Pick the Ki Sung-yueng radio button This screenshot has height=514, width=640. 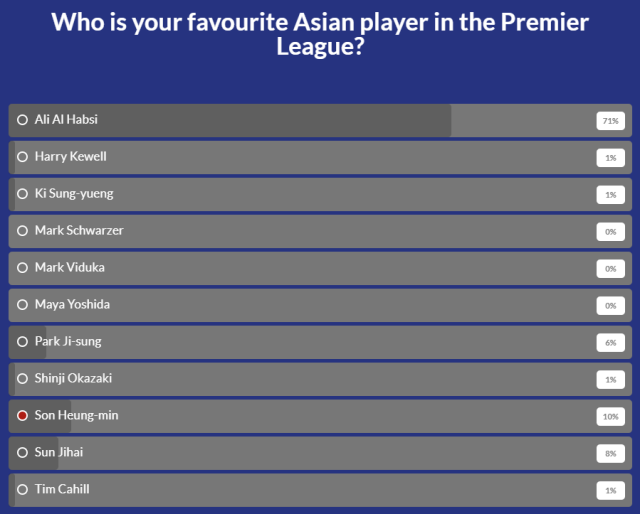(22, 194)
